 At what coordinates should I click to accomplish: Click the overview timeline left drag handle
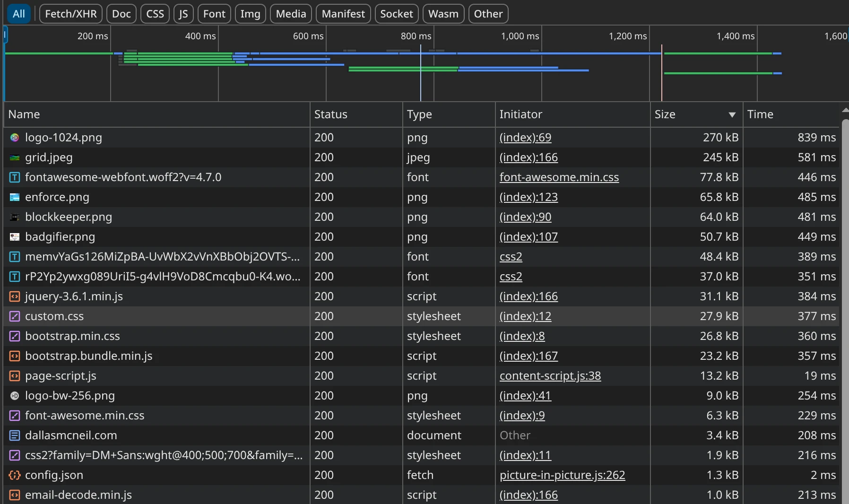click(x=5, y=35)
